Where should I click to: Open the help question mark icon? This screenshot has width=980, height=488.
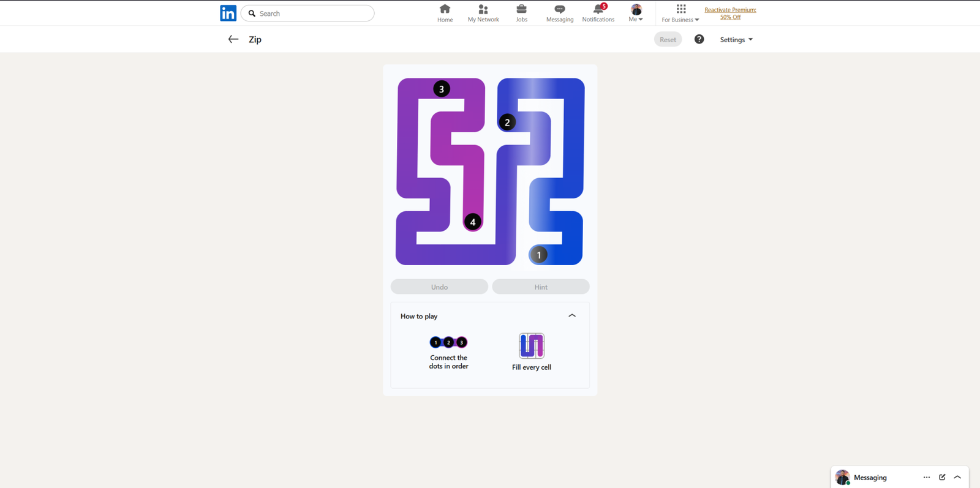click(699, 39)
